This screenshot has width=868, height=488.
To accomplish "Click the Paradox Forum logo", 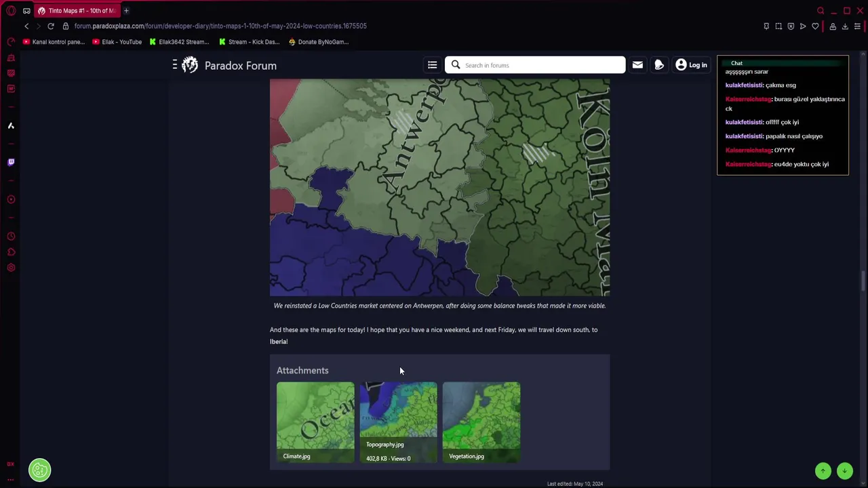I will [x=229, y=65].
